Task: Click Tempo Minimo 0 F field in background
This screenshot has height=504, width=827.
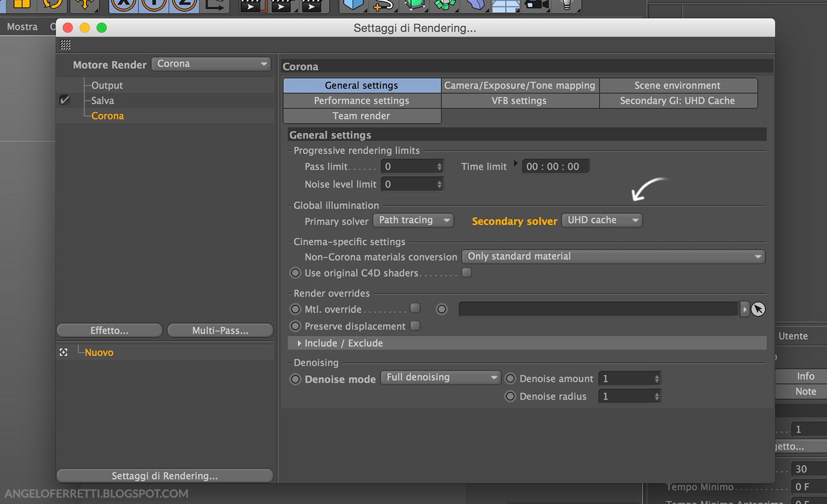Action: tap(809, 487)
